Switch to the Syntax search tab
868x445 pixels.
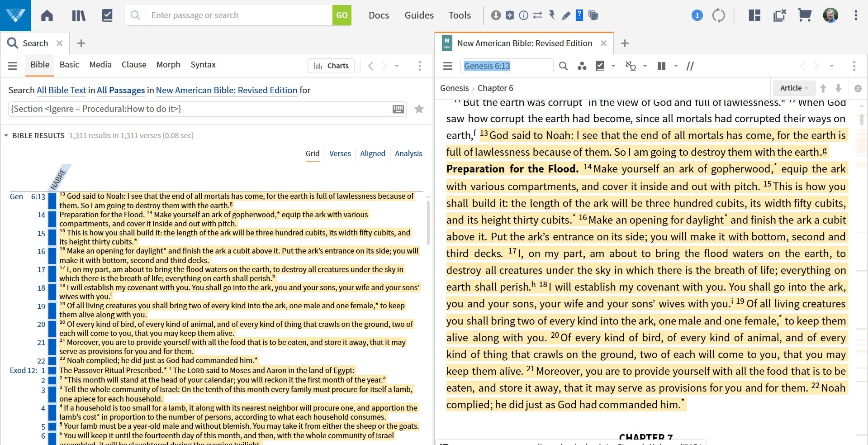[203, 65]
